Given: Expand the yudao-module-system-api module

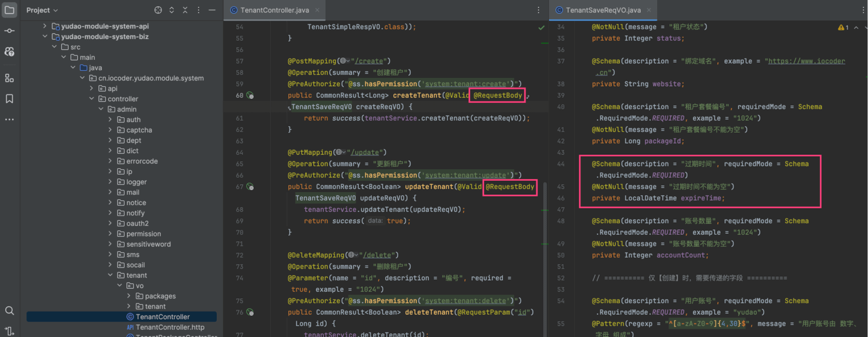Looking at the screenshot, I should pyautogui.click(x=45, y=26).
